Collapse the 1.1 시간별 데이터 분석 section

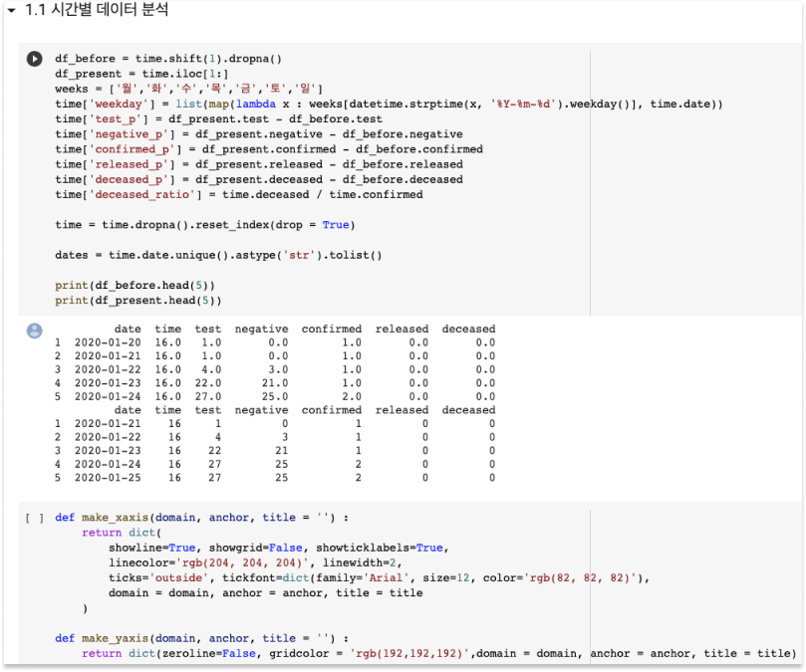click(x=11, y=10)
